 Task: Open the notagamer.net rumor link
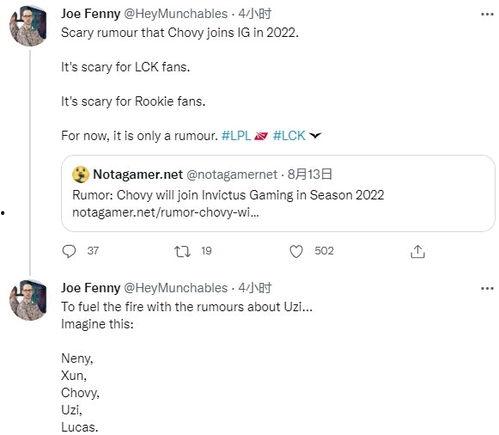click(x=165, y=212)
